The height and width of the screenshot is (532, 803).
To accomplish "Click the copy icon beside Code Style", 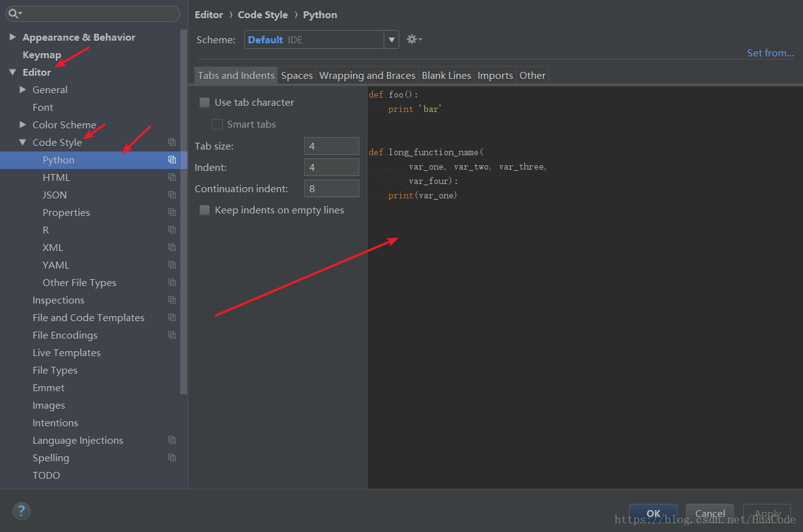I will point(172,142).
